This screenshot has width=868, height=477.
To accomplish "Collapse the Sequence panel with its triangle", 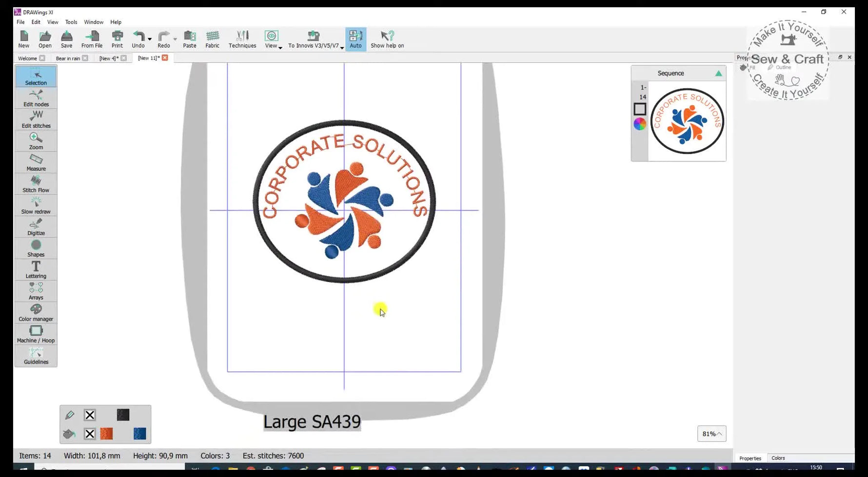I will coord(718,73).
